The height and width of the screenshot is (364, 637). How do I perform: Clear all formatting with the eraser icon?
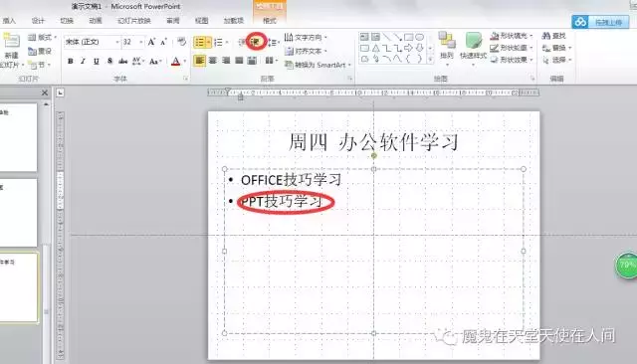(181, 42)
